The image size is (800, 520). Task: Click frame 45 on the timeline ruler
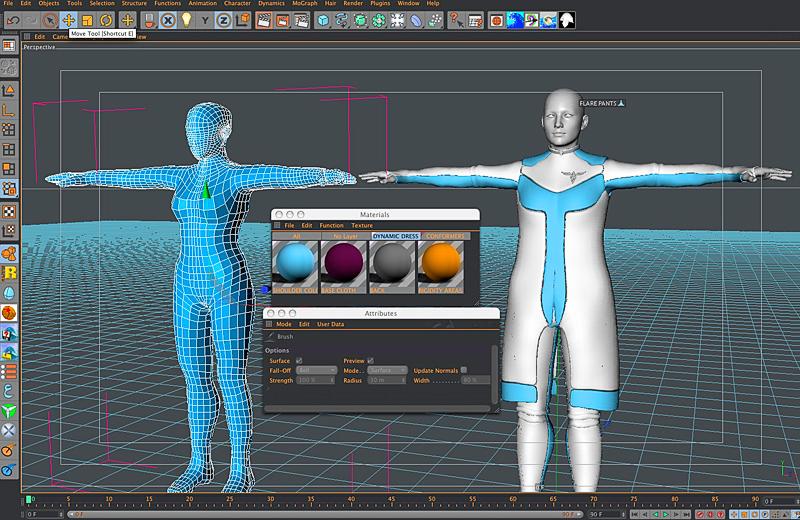(x=391, y=499)
